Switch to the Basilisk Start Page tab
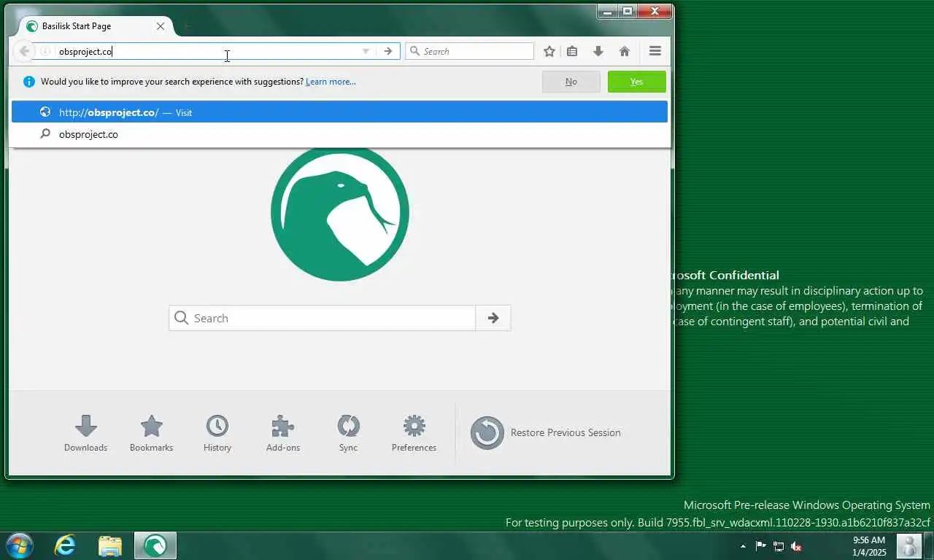This screenshot has height=560, width=934. click(96, 26)
